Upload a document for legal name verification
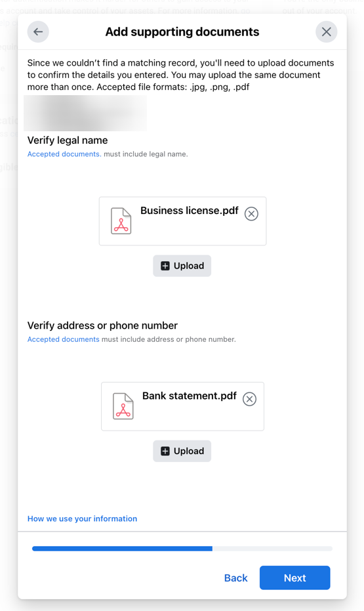The height and width of the screenshot is (611, 364). pyautogui.click(x=182, y=266)
